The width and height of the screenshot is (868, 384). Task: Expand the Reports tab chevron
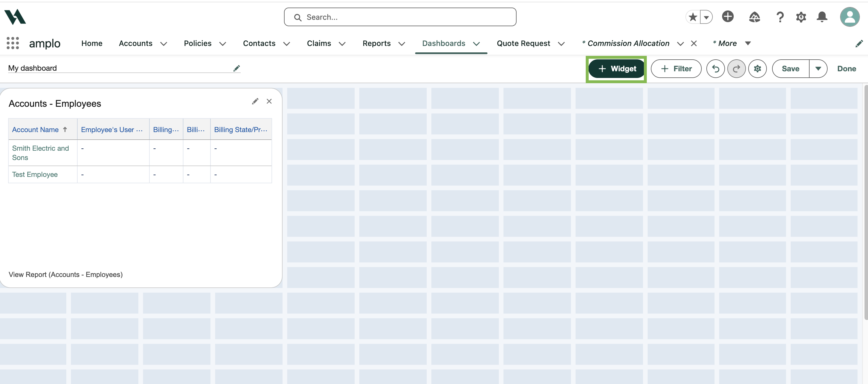[x=401, y=44]
